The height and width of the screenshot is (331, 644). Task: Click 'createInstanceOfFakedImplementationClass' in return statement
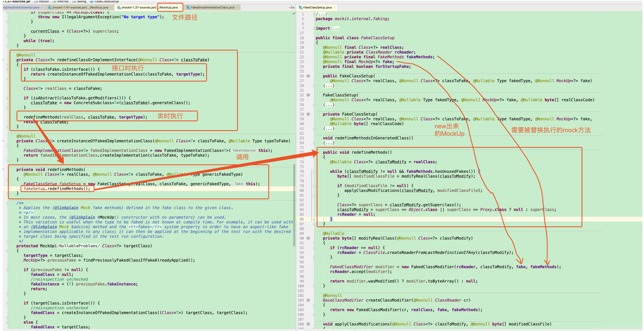click(95, 74)
